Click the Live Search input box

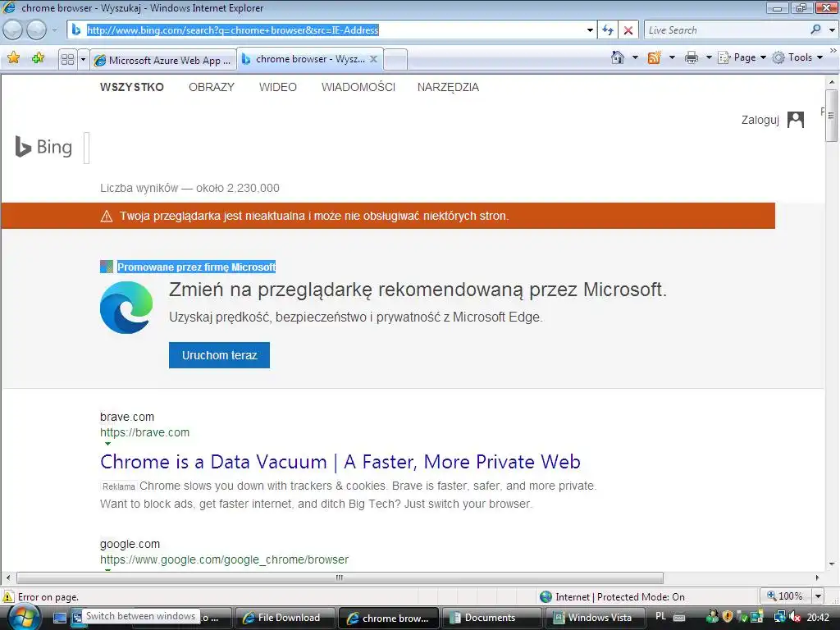(726, 30)
